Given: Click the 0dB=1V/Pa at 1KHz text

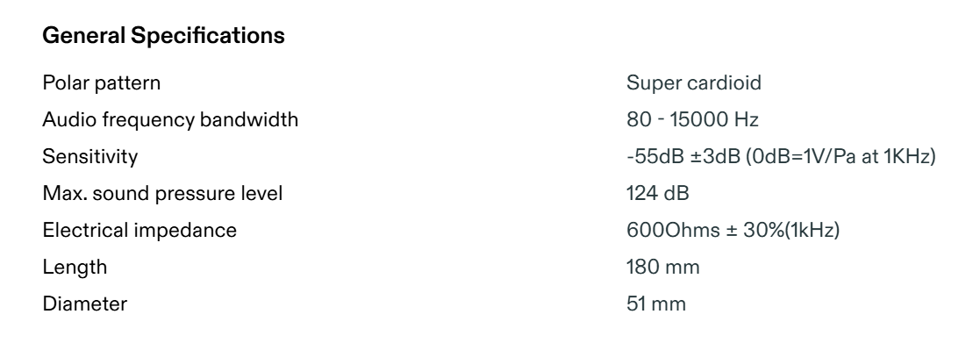Looking at the screenshot, I should 841,156.
